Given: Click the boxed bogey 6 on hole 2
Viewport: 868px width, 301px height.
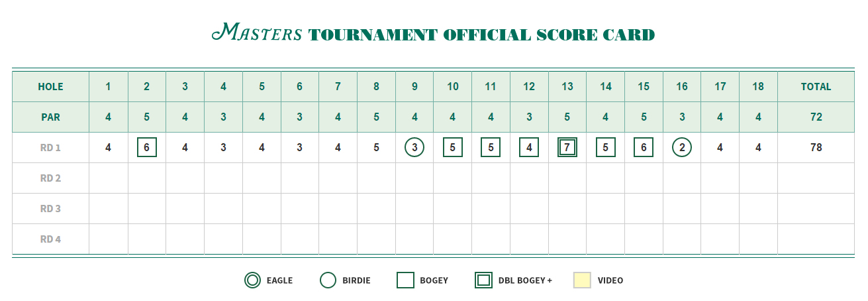Looking at the screenshot, I should [x=146, y=148].
